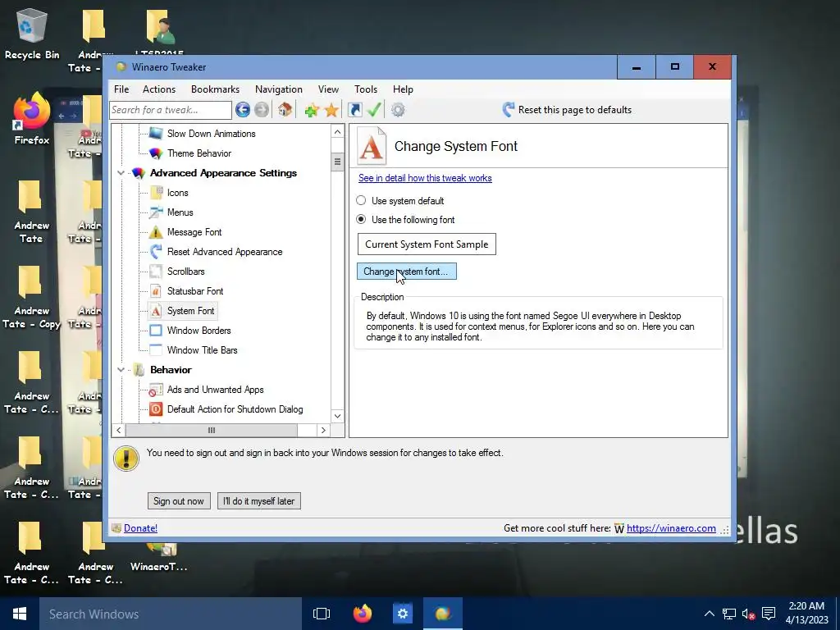Open the WinaeroT... desktop shortcut

tap(159, 557)
